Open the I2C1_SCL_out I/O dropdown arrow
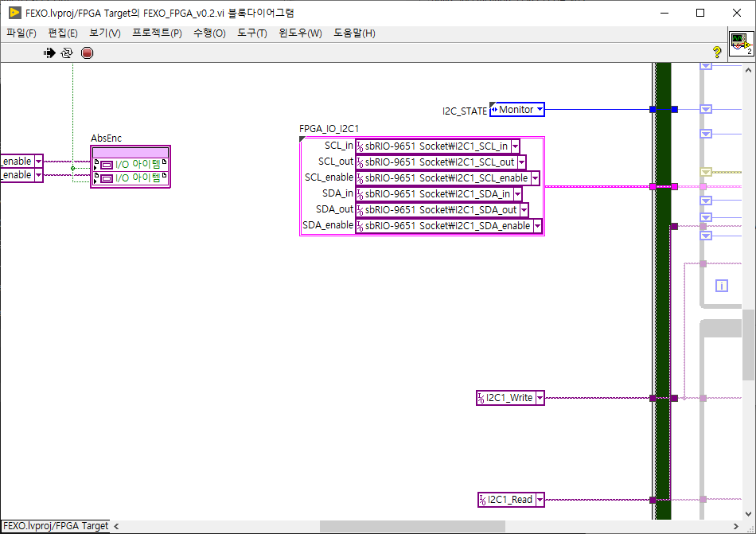 [521, 162]
